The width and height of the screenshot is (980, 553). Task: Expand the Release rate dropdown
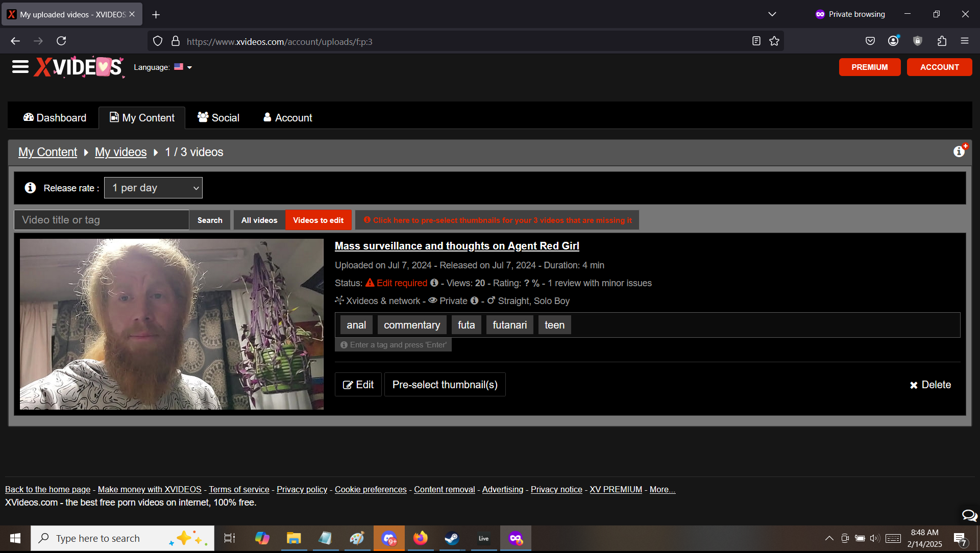point(153,188)
